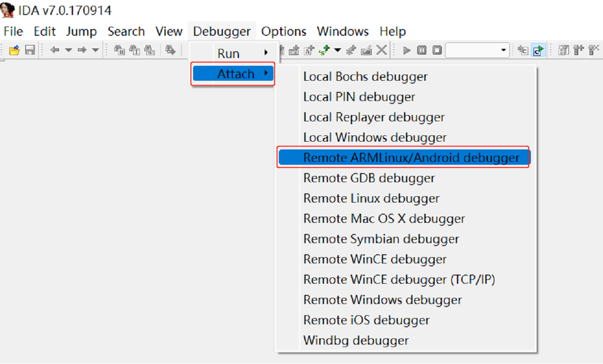Click the Open file folder icon
The image size is (603, 364).
click(x=15, y=50)
